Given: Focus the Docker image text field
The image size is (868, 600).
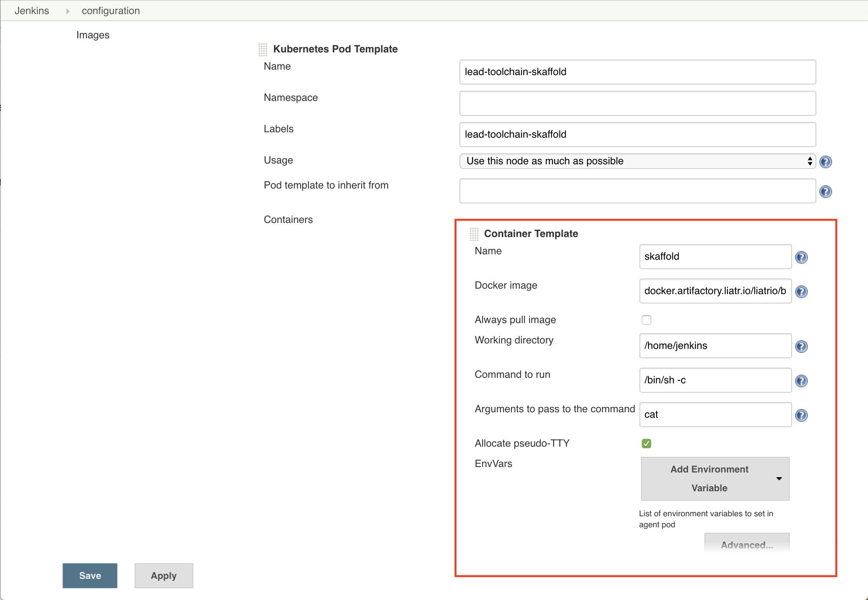Looking at the screenshot, I should click(715, 291).
